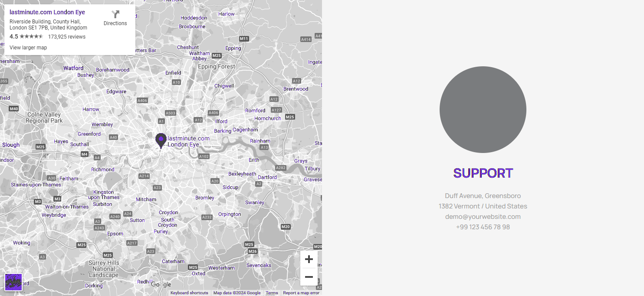
Task: Click the Watford label on the map
Action: (x=73, y=68)
